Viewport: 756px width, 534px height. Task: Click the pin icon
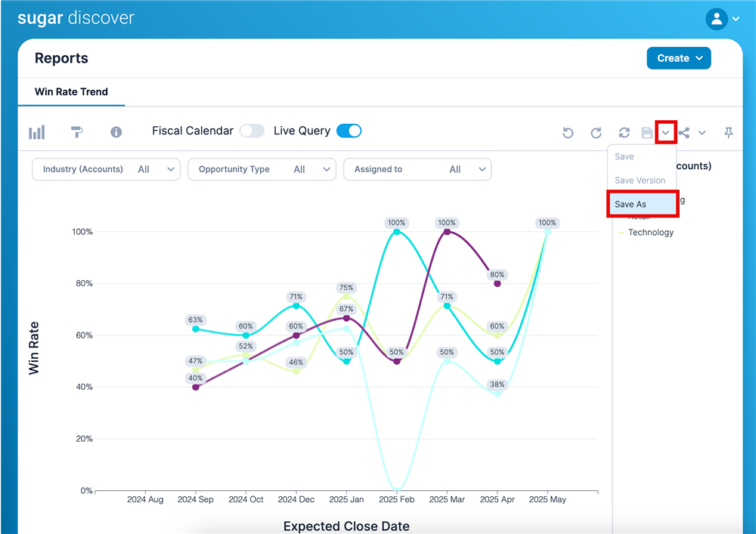pos(729,132)
